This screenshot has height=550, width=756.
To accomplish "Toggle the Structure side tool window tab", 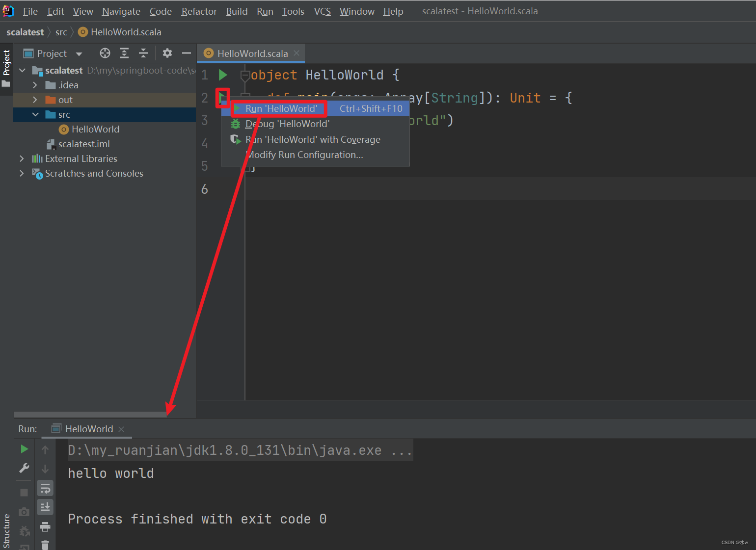I will point(6,531).
